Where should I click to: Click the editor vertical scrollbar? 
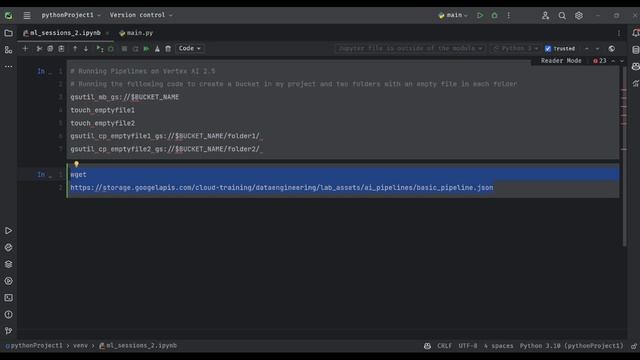624,156
